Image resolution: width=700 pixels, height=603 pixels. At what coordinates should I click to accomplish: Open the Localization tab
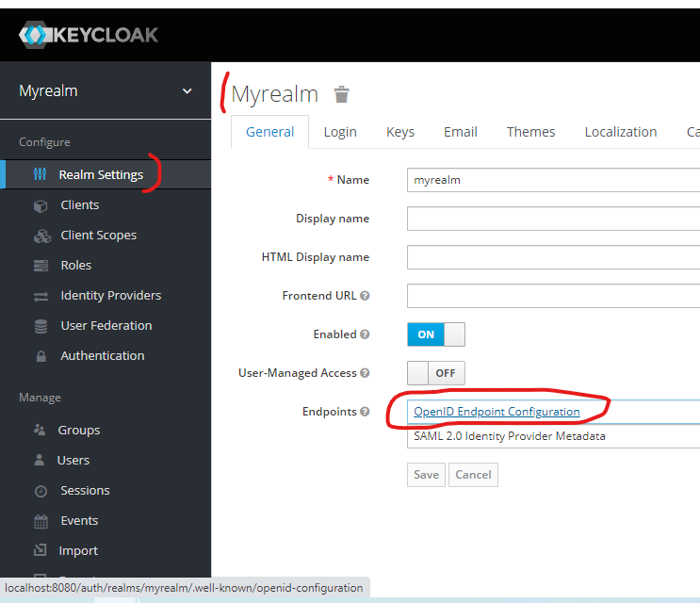(621, 132)
